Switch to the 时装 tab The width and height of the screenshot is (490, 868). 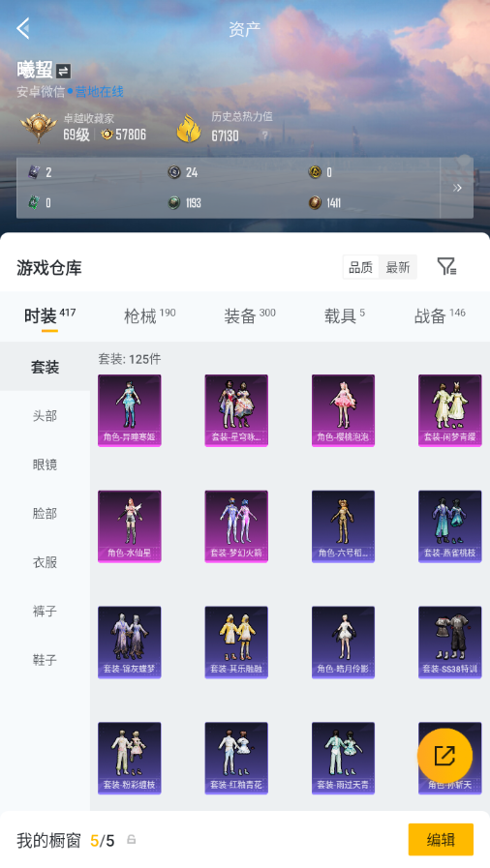[49, 316]
